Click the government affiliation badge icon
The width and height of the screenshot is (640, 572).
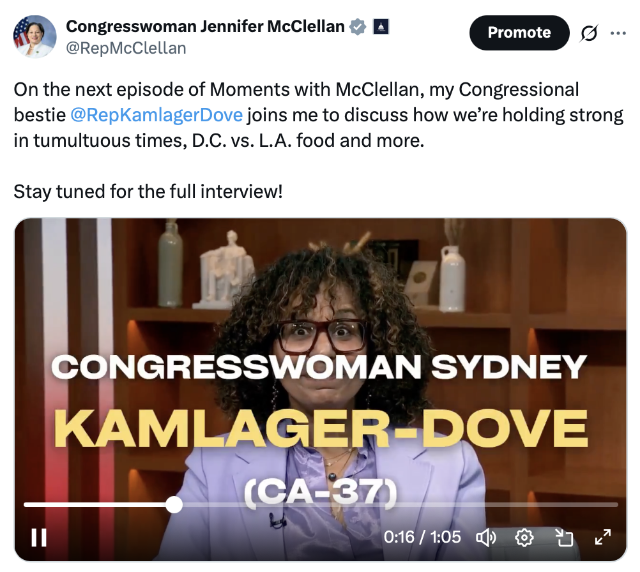pos(381,27)
